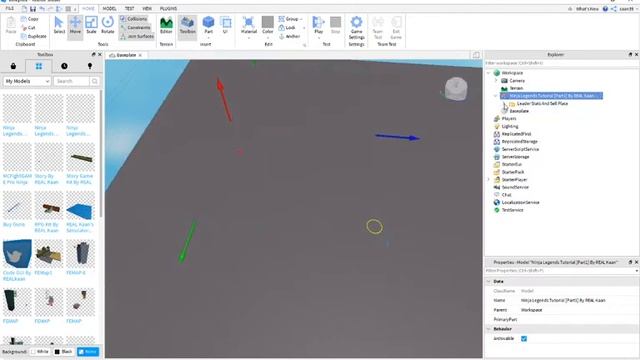The width and height of the screenshot is (640, 360).
Task: Open the Color dropdown arrow
Action: pos(268,38)
